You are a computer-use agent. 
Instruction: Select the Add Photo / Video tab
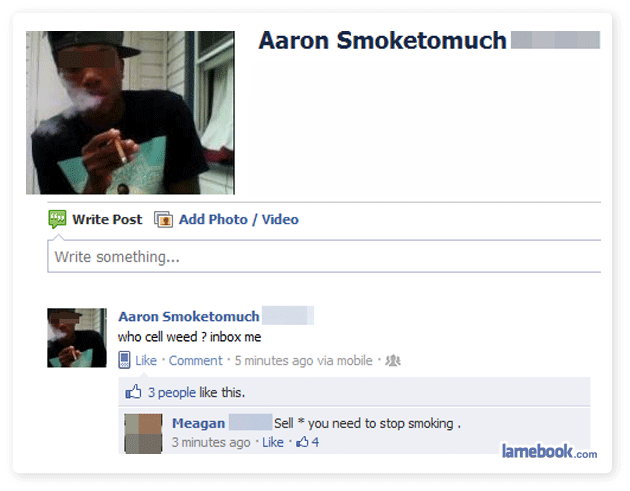pyautogui.click(x=239, y=219)
